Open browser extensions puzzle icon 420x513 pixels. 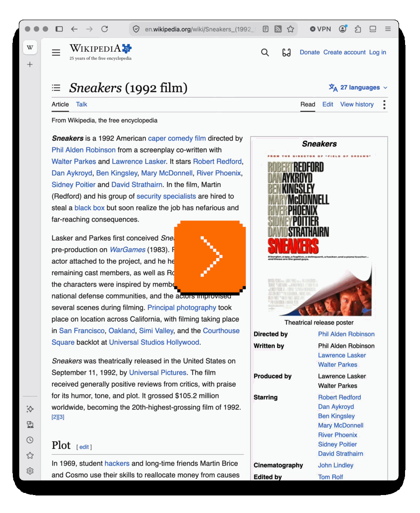tap(358, 29)
